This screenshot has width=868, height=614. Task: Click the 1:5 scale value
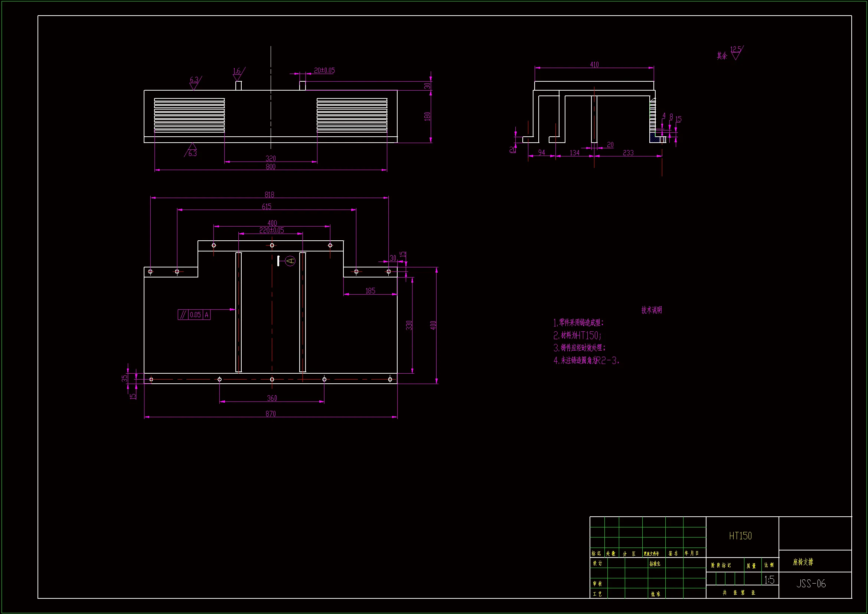pyautogui.click(x=769, y=579)
